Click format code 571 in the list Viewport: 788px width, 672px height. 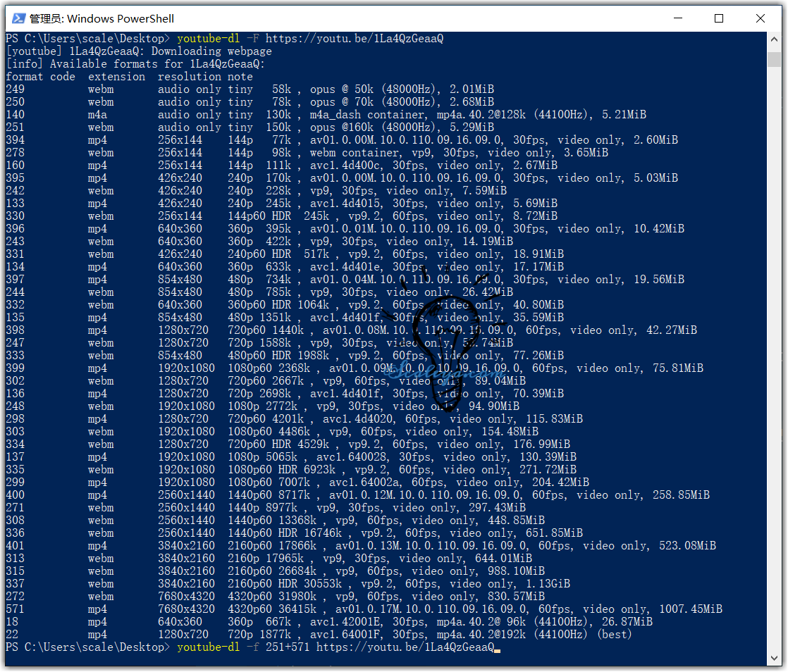(x=15, y=609)
